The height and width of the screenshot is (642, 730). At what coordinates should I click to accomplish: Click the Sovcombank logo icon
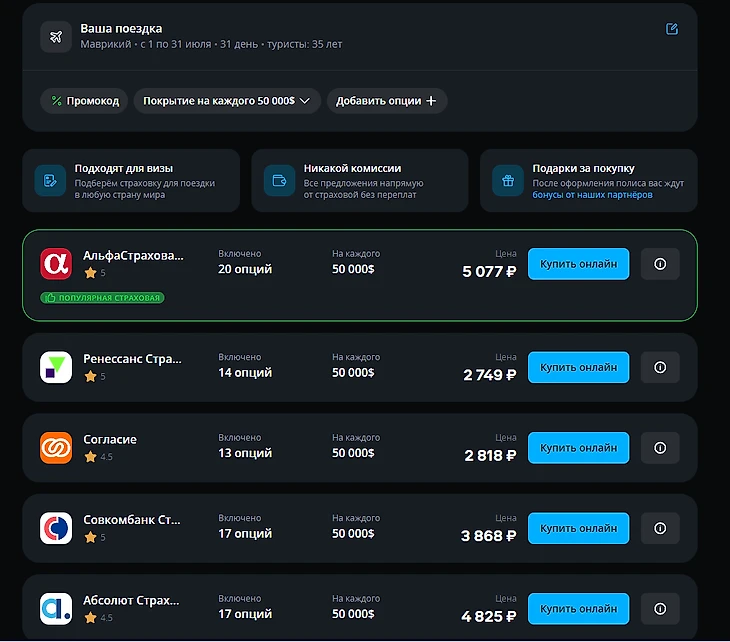click(56, 528)
